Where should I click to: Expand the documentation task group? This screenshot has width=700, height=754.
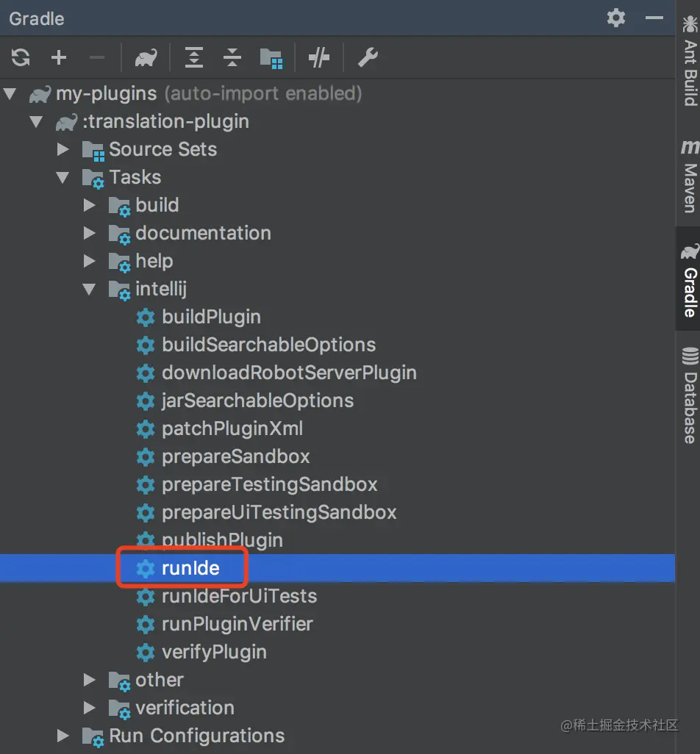[x=90, y=233]
